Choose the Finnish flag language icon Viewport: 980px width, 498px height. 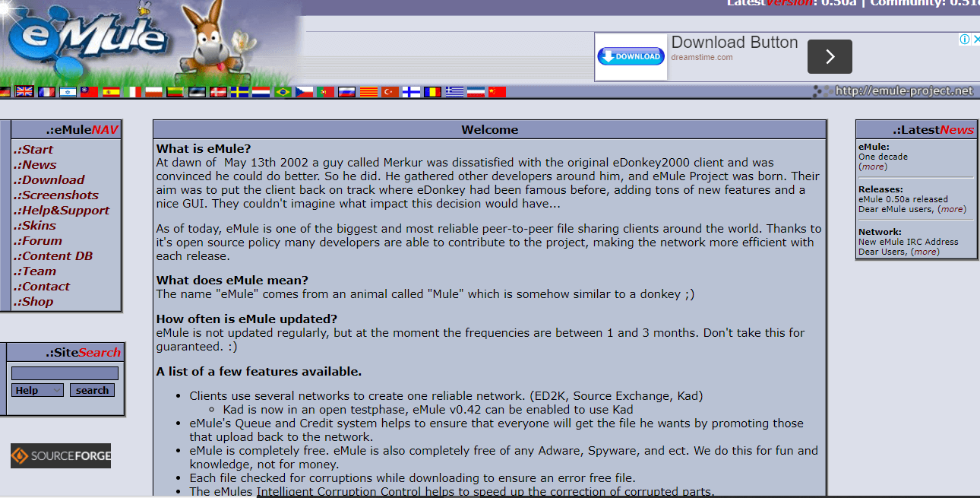pos(411,91)
